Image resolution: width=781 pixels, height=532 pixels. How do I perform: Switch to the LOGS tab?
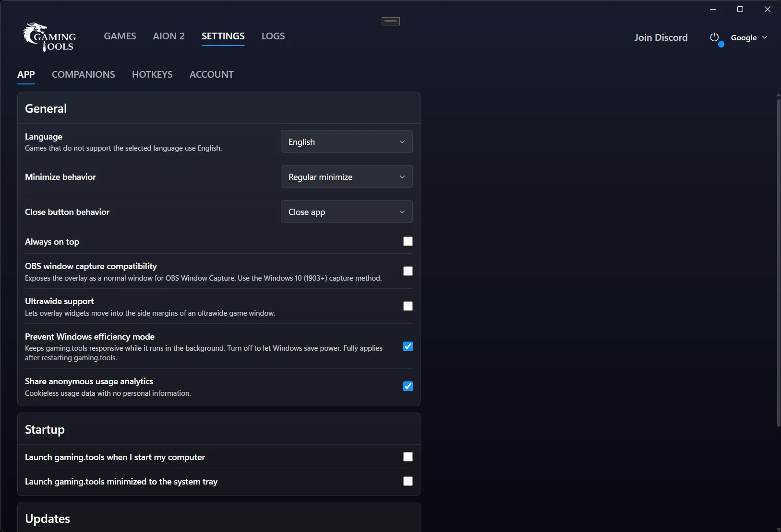[273, 36]
